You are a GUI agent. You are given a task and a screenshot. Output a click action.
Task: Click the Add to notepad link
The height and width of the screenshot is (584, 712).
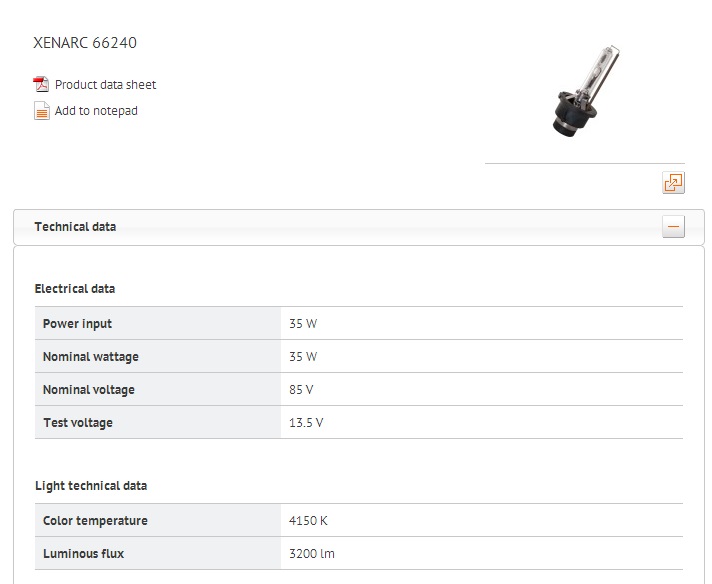pos(96,111)
